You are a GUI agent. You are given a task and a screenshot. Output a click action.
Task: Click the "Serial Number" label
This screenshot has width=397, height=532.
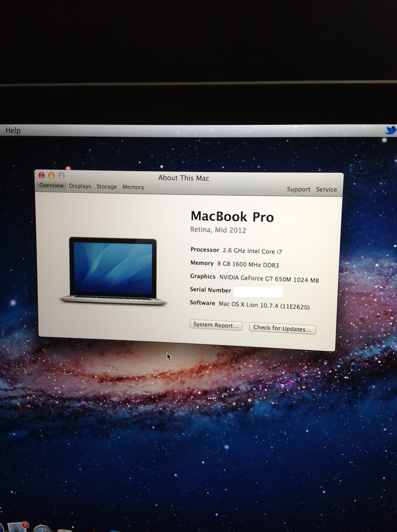(211, 290)
